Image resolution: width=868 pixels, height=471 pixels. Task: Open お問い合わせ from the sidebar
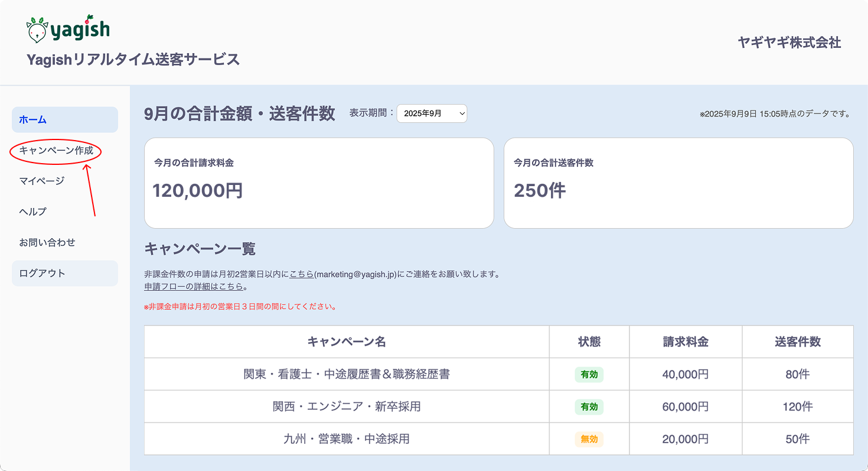click(47, 243)
